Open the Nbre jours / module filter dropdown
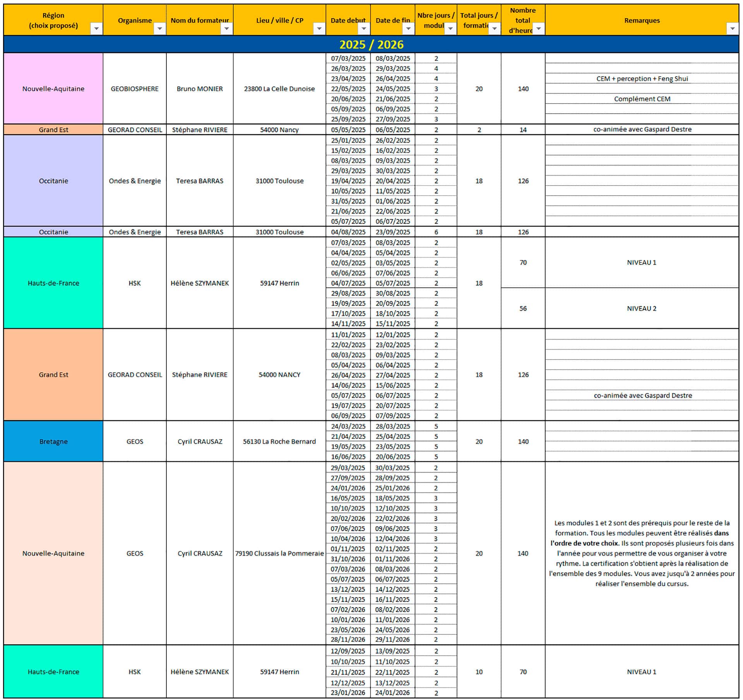 coord(450,29)
